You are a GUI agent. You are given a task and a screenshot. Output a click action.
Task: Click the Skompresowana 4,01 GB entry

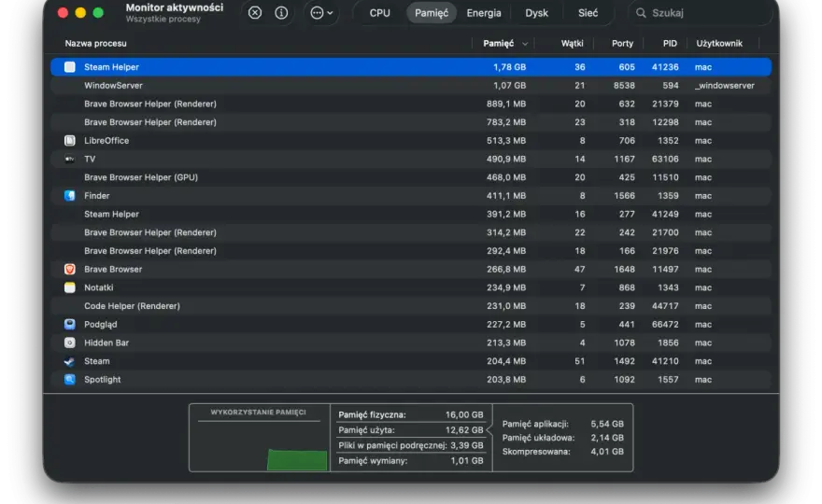pyautogui.click(x=562, y=451)
